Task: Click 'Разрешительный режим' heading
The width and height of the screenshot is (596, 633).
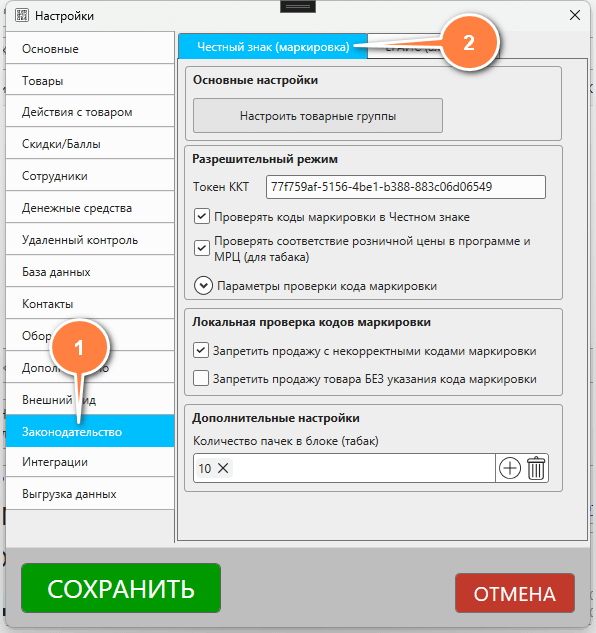Action: [x=265, y=159]
